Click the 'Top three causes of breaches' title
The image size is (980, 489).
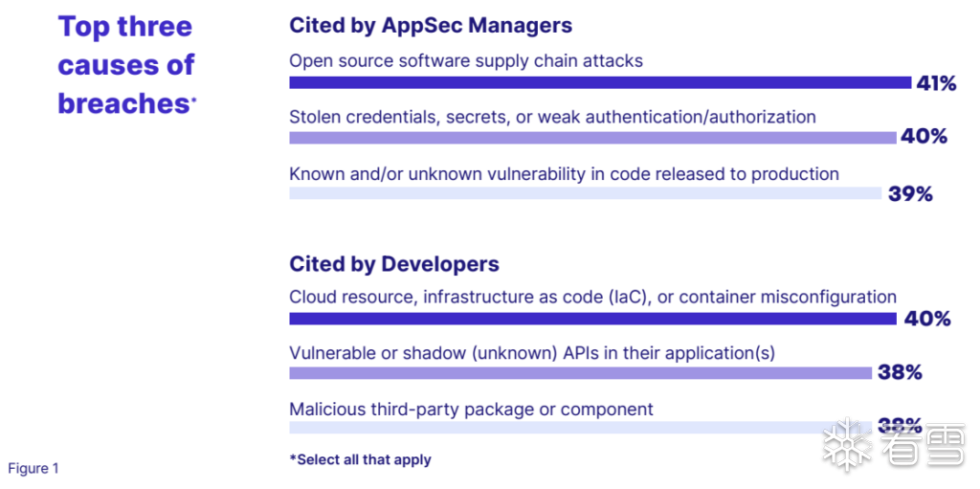point(126,65)
